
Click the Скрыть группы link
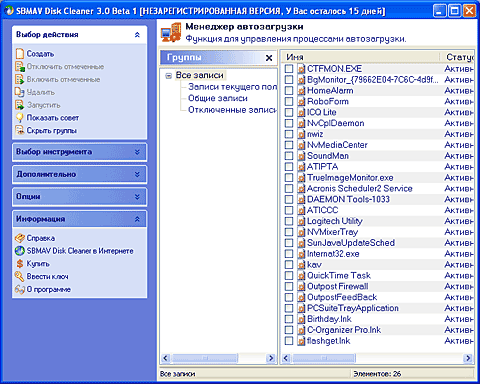pos(52,130)
